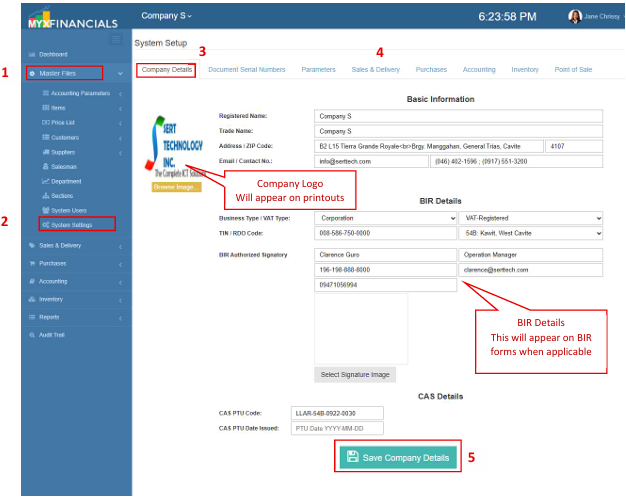The image size is (626, 498).
Task: Click the Department chart icon
Action: pos(46,181)
